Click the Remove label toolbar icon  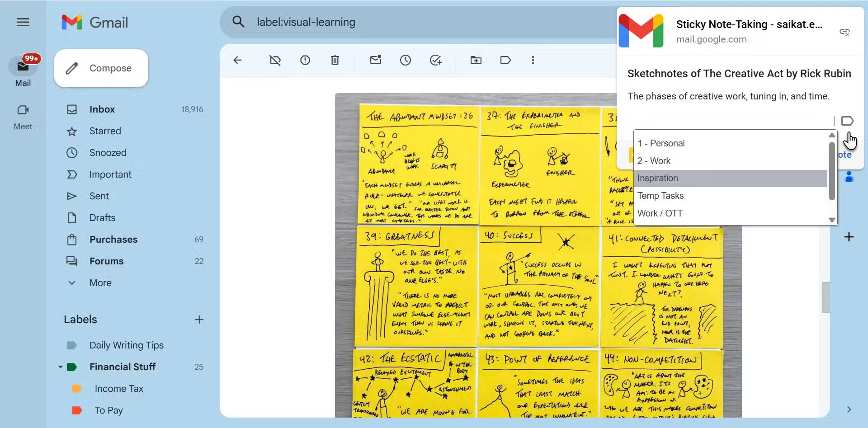click(275, 60)
